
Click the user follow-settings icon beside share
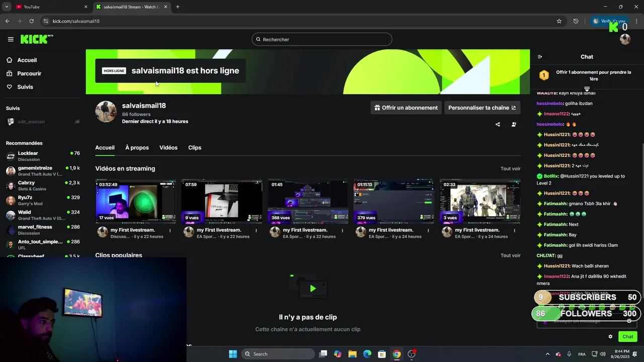click(x=514, y=124)
